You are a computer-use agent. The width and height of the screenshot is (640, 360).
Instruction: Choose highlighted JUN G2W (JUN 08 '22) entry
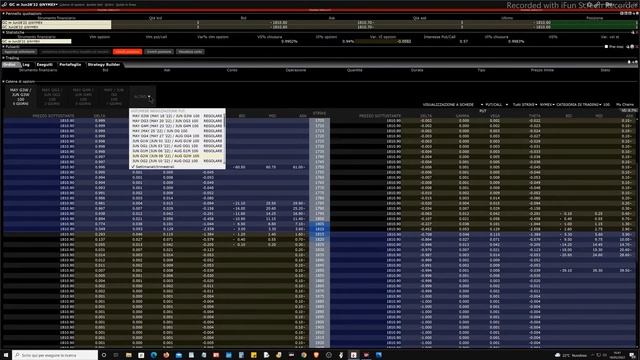(x=177, y=156)
